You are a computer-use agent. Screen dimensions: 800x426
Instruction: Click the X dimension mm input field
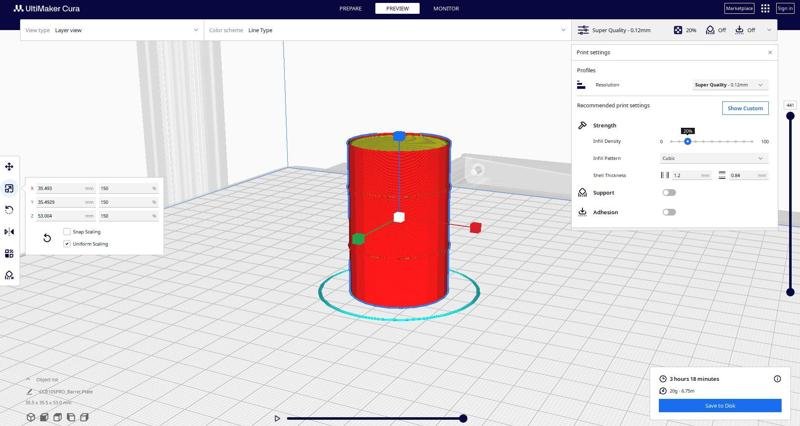(66, 188)
